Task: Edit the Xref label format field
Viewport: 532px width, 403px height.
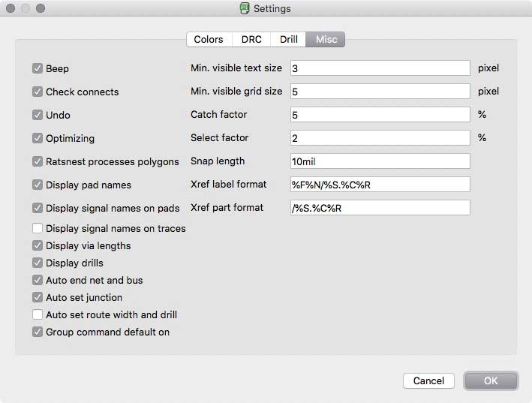Action: tap(380, 185)
